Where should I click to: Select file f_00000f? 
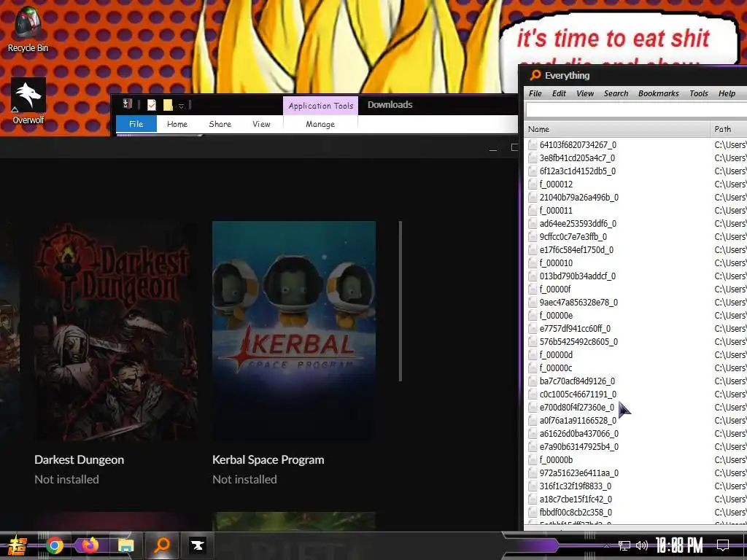click(x=555, y=289)
